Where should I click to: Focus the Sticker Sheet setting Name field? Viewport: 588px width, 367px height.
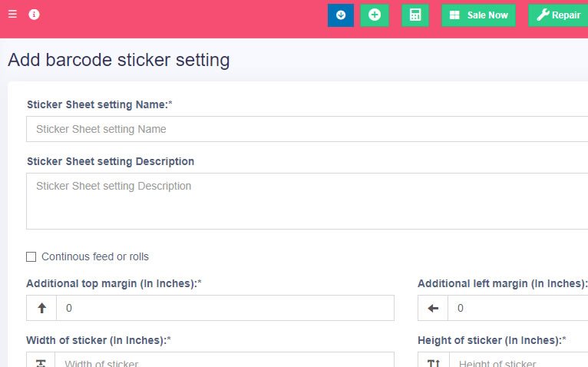point(307,129)
